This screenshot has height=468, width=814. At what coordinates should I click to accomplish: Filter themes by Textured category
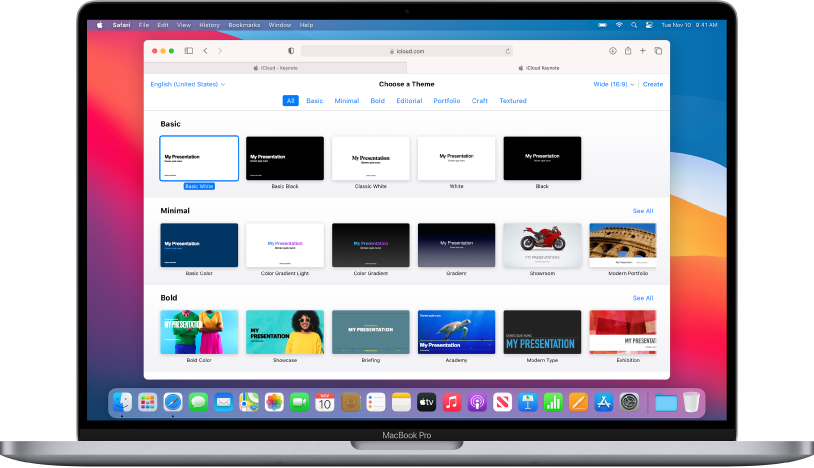(x=513, y=101)
